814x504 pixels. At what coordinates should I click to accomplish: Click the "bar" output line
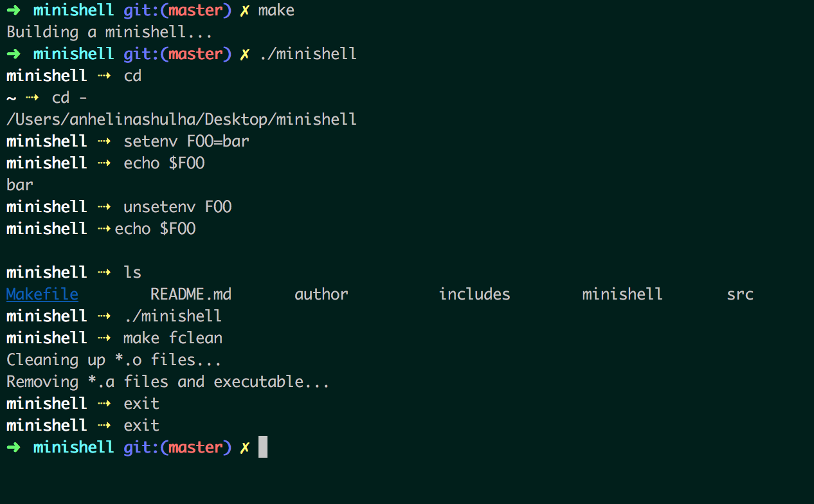[20, 185]
